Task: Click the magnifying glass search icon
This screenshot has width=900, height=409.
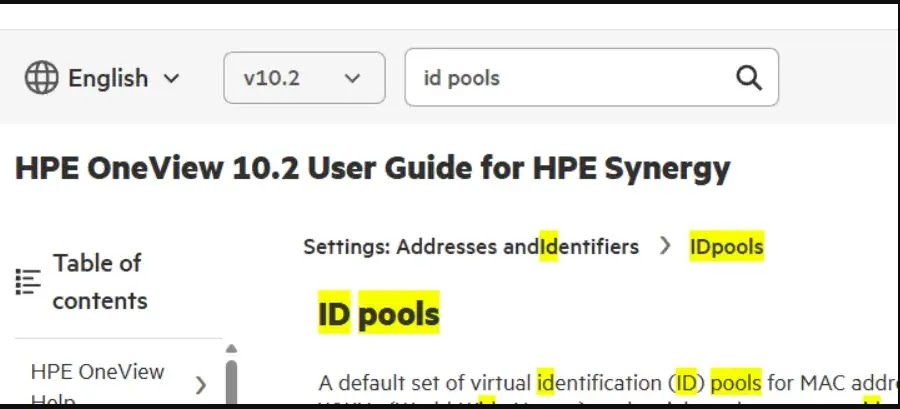Action: click(749, 77)
